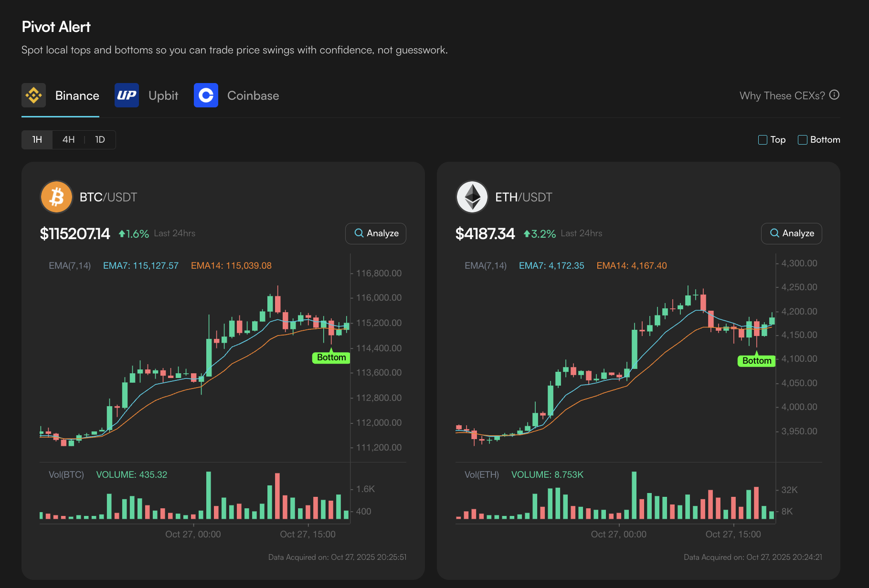Image resolution: width=869 pixels, height=588 pixels.
Task: Open the Why These CEXs? link
Action: [782, 95]
